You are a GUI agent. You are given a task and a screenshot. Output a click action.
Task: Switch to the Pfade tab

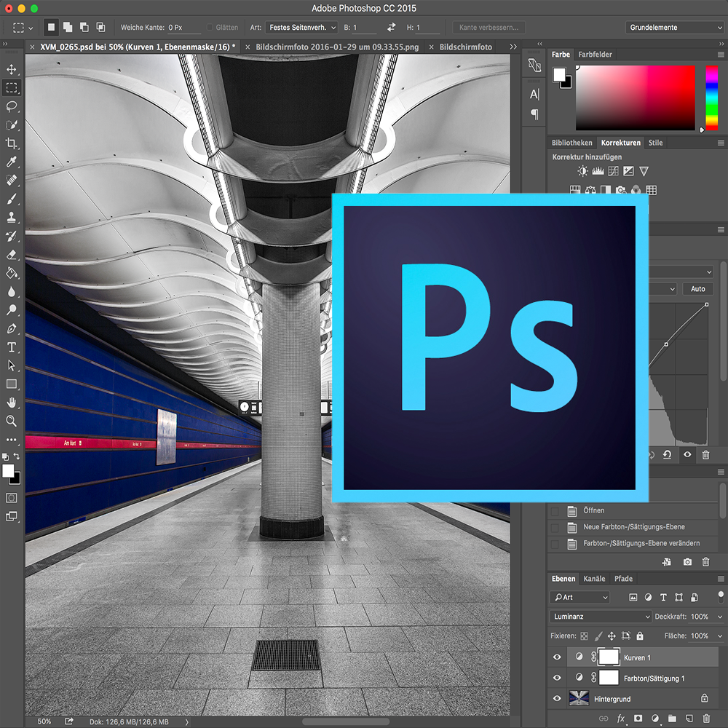[x=623, y=579]
